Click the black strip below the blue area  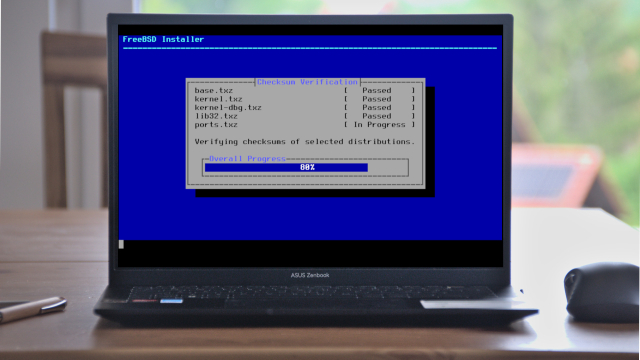[x=310, y=253]
